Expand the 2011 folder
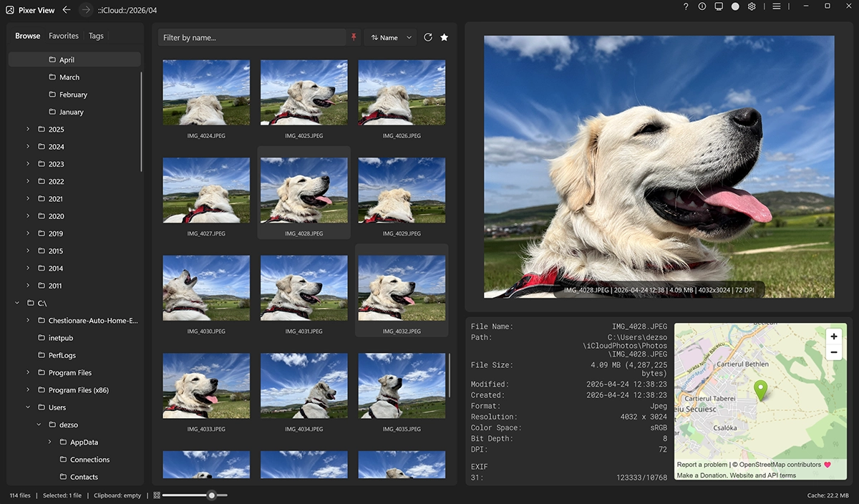859x504 pixels. pyautogui.click(x=28, y=286)
